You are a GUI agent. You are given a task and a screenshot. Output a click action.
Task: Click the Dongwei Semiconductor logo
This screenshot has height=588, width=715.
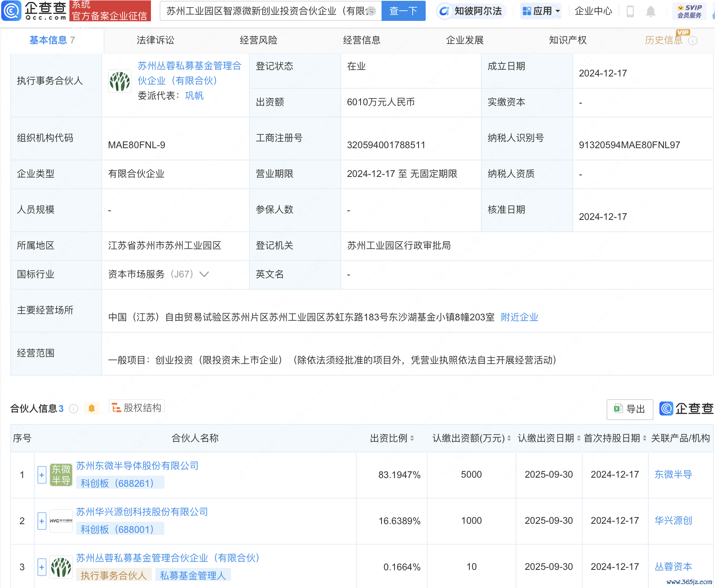tap(61, 475)
